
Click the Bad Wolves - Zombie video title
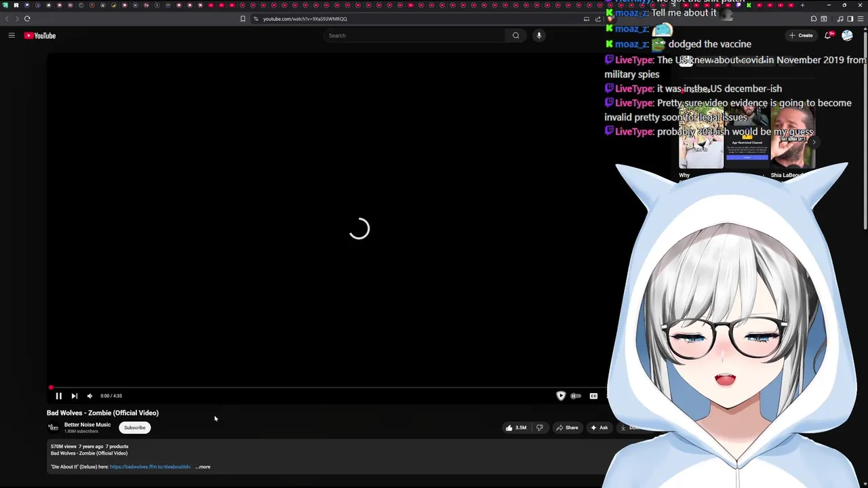(102, 413)
